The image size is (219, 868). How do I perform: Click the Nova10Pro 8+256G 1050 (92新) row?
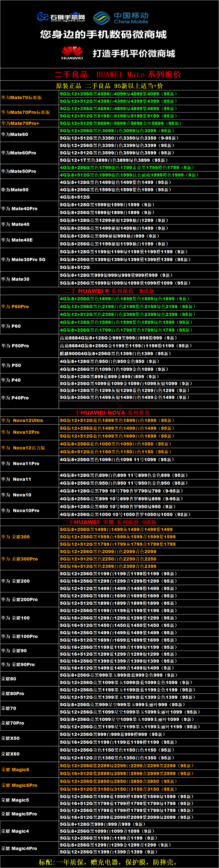(139, 514)
